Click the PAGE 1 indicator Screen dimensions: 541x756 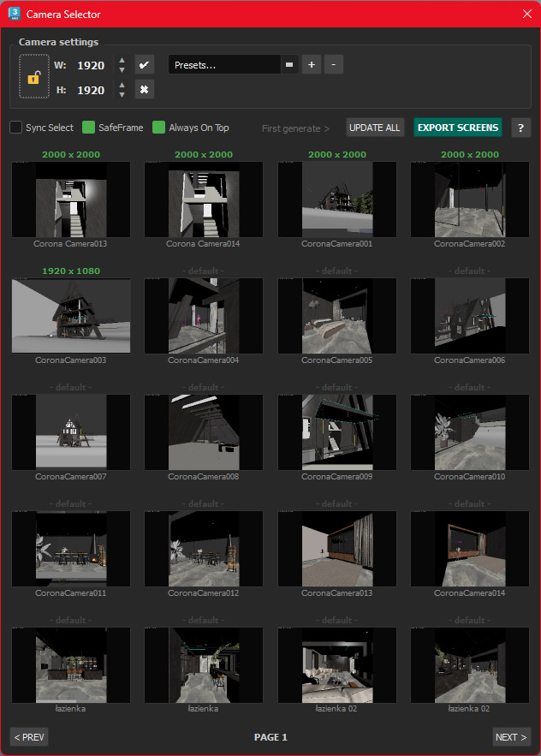[x=270, y=736]
